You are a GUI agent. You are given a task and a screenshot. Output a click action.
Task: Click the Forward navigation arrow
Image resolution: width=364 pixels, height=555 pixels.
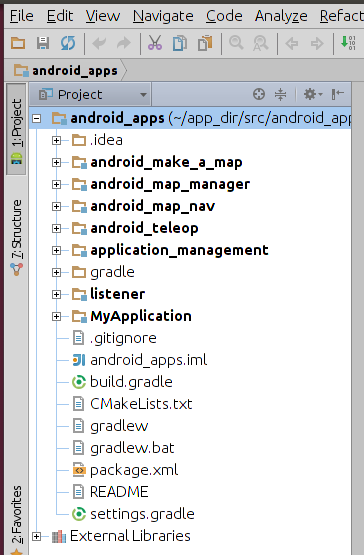317,44
